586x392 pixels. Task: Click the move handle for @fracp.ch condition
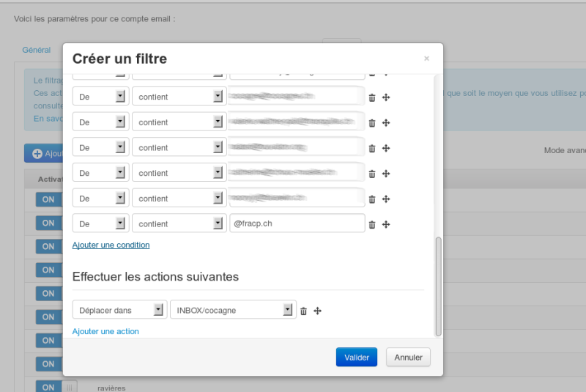click(386, 224)
